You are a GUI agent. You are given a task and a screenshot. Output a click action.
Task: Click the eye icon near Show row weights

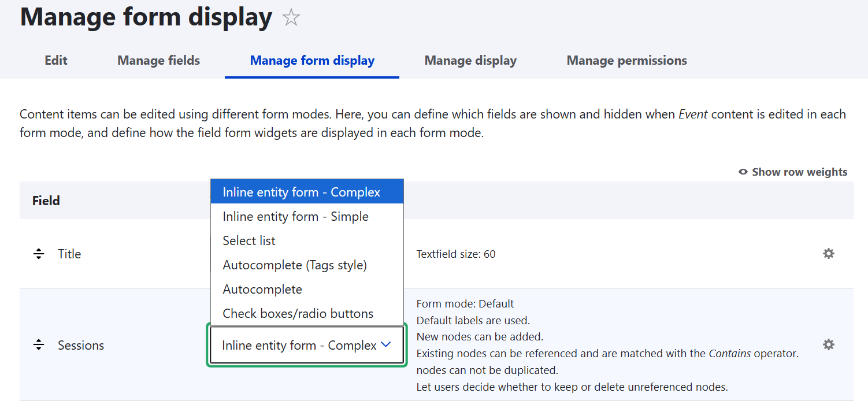click(743, 172)
